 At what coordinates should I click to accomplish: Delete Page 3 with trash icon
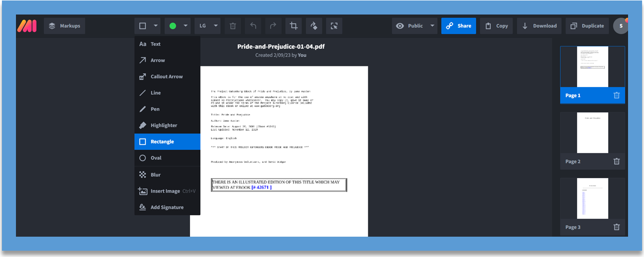616,227
